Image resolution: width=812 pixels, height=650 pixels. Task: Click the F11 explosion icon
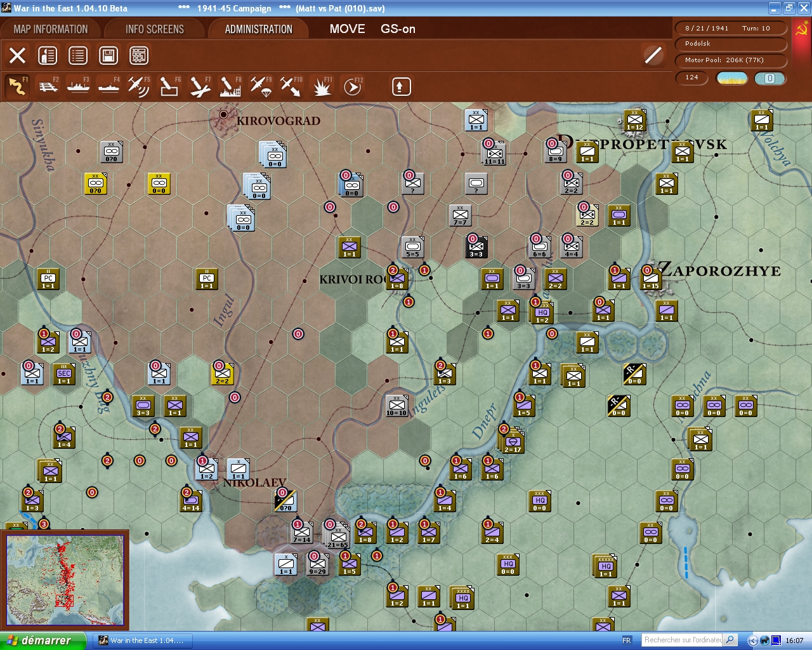coord(322,86)
